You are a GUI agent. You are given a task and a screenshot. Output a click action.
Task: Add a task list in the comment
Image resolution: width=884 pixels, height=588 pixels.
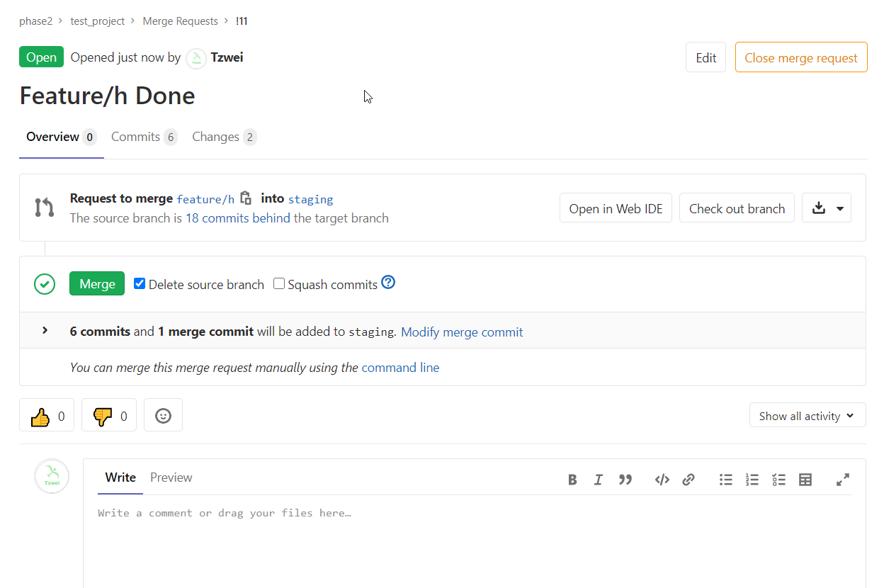(x=779, y=480)
